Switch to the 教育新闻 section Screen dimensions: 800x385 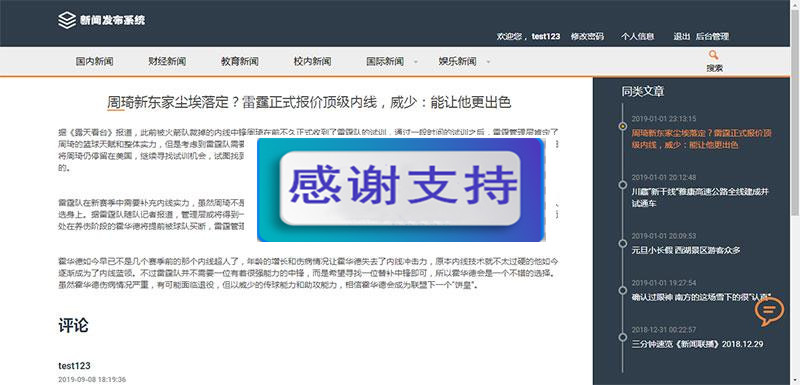tap(240, 61)
